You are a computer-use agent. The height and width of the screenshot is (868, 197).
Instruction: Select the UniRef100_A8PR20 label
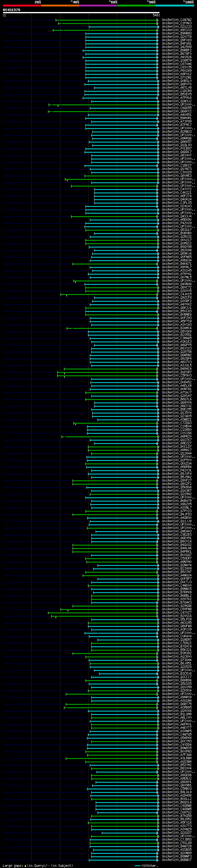tap(176, 436)
